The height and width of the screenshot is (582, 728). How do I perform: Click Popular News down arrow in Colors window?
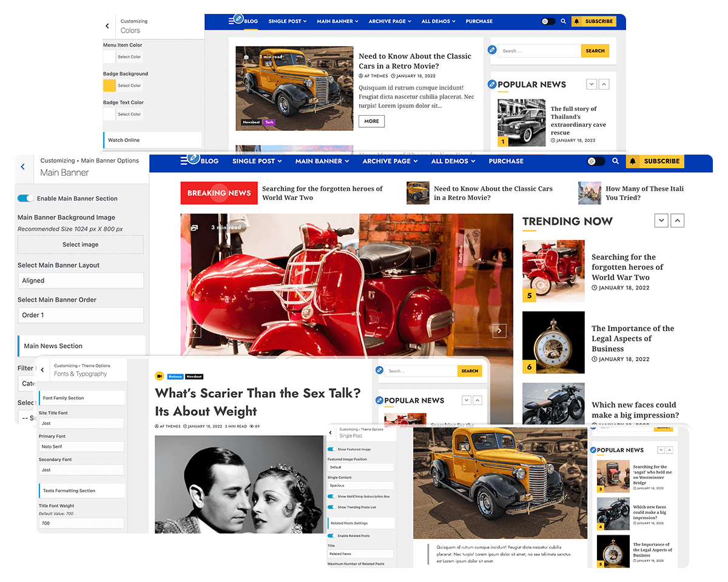[x=591, y=84]
